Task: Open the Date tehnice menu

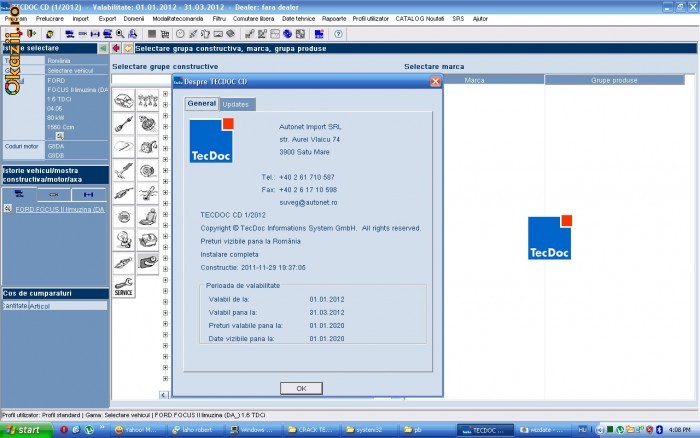Action: [x=299, y=19]
